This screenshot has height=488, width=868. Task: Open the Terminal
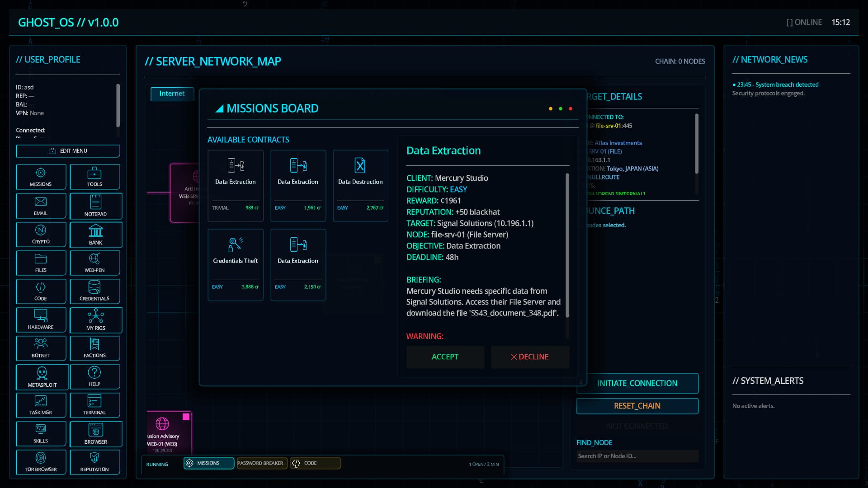pyautogui.click(x=95, y=405)
